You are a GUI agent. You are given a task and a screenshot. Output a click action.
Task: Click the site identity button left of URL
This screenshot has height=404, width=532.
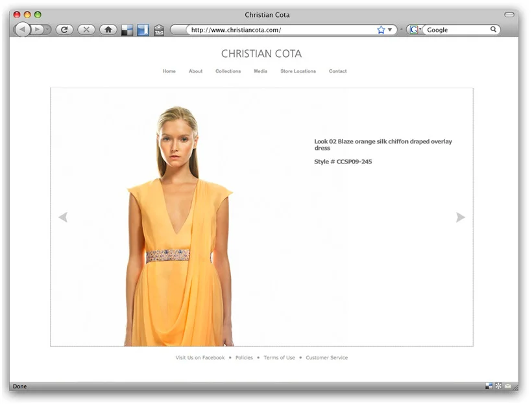click(x=178, y=30)
